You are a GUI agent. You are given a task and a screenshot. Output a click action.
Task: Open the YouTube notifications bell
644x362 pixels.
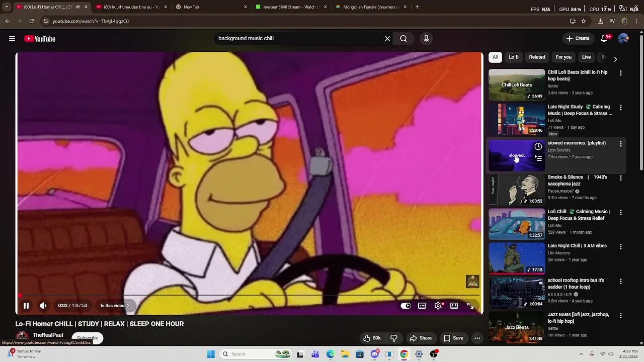click(x=605, y=39)
